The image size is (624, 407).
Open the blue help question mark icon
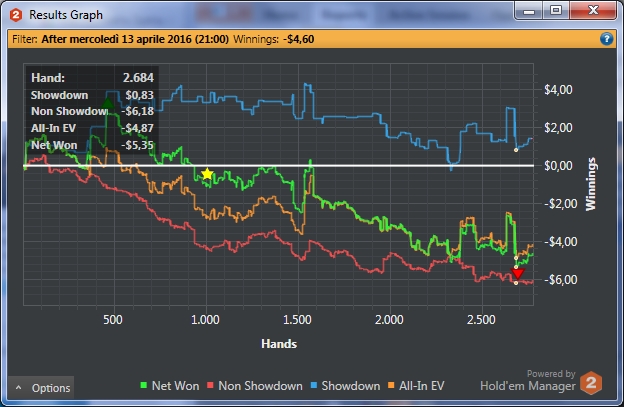tap(606, 39)
